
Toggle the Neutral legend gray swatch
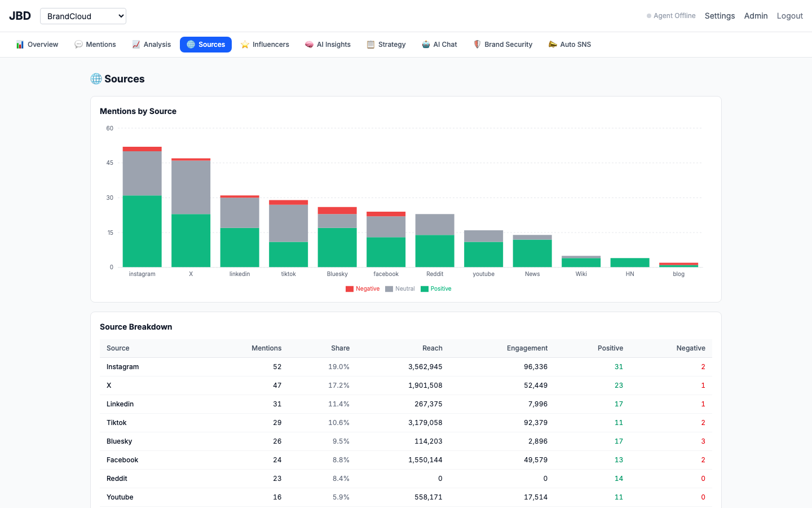tap(389, 289)
